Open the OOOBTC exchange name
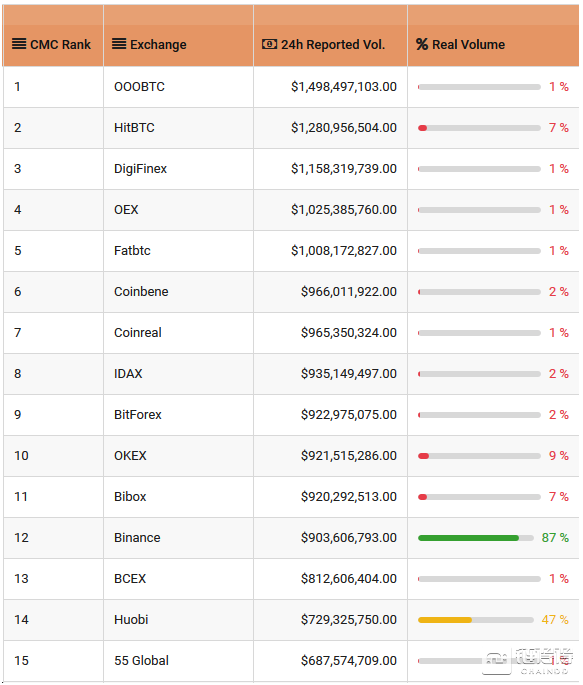The image size is (583, 685). (x=139, y=86)
